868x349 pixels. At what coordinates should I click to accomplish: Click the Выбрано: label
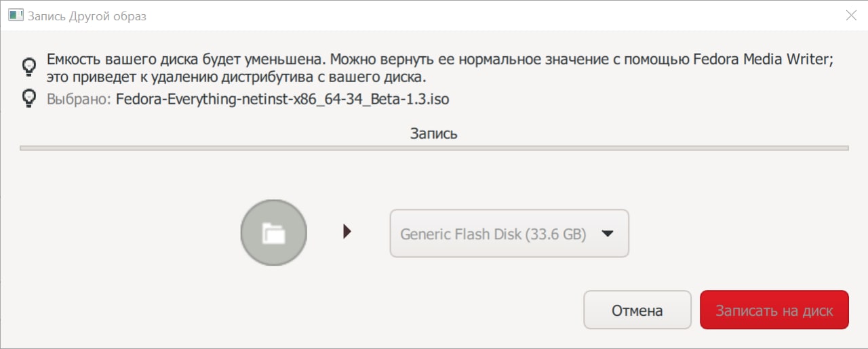coord(78,100)
